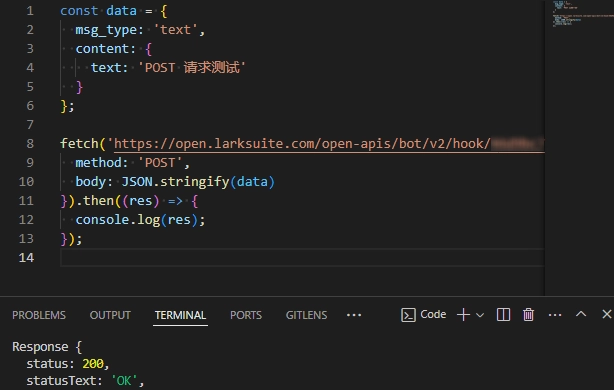The image size is (614, 390).
Task: Select the TERMINAL tab
Action: 180,315
